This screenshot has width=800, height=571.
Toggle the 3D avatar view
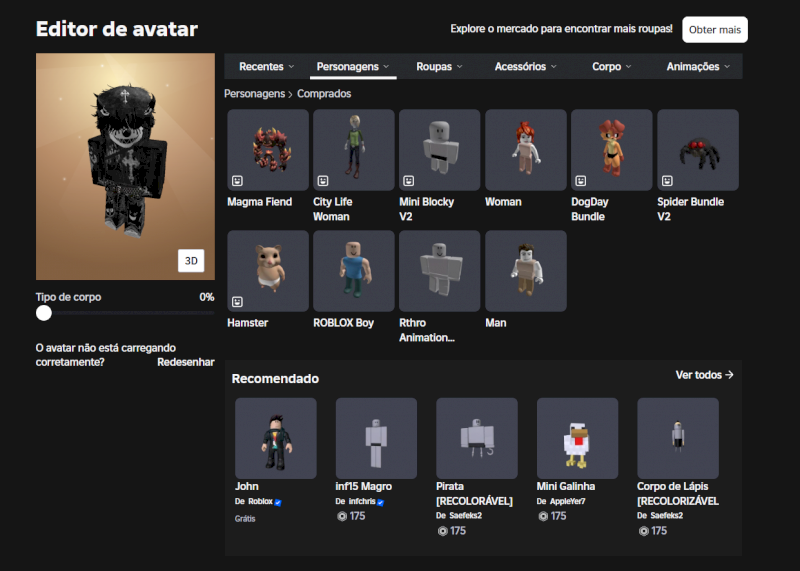[191, 260]
